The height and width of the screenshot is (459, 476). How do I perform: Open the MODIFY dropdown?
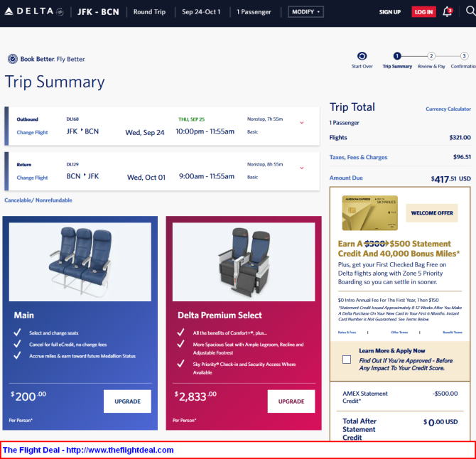coord(305,12)
